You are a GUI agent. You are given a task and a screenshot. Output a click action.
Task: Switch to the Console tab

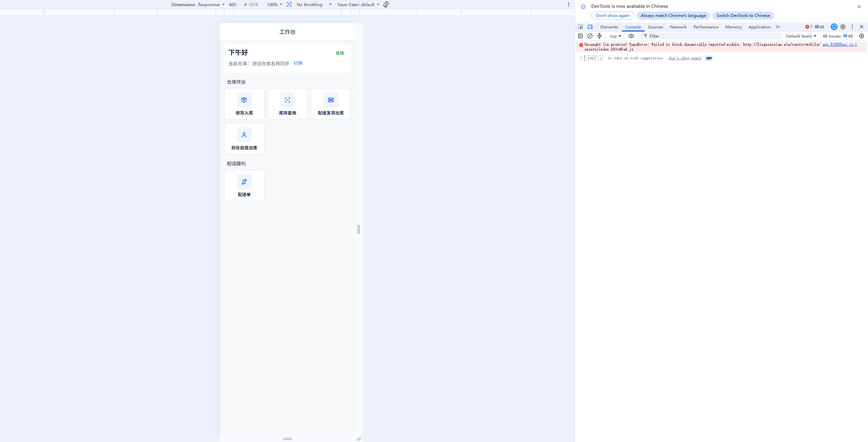coord(633,27)
